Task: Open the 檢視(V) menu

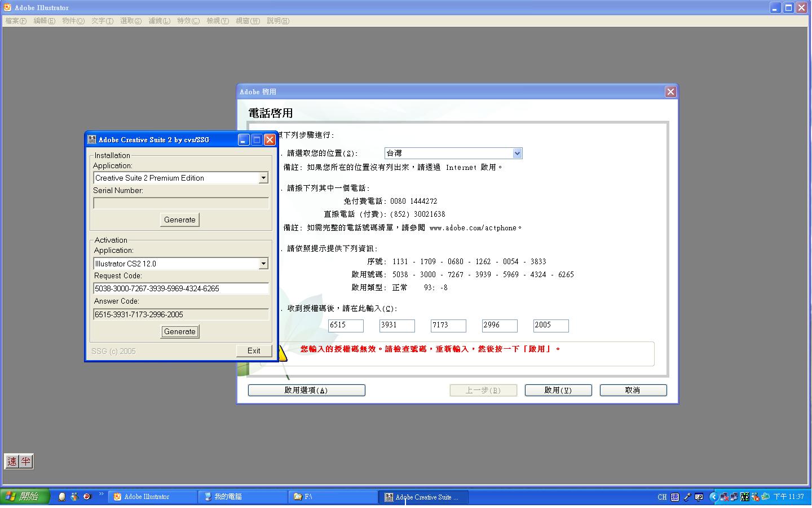Action: tap(218, 21)
